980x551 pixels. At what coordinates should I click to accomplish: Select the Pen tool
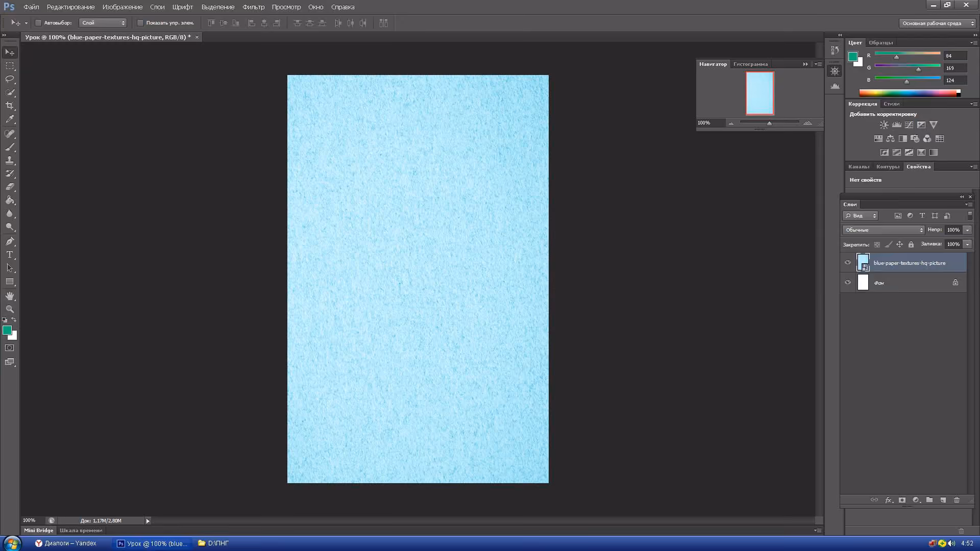10,241
